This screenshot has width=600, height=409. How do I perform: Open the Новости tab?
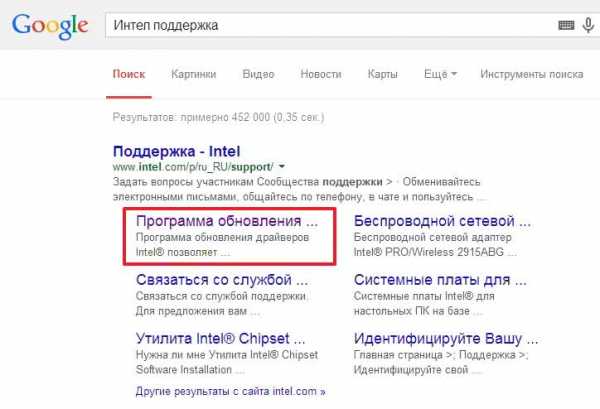tap(321, 74)
